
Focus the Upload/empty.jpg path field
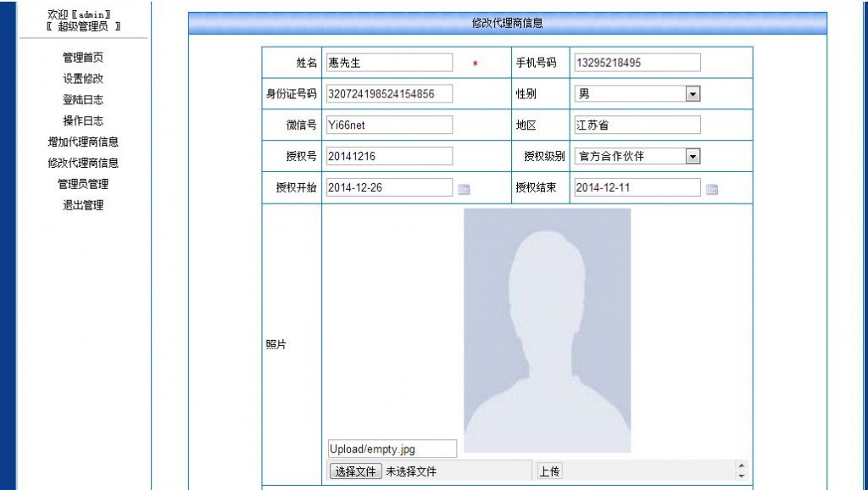tap(392, 448)
